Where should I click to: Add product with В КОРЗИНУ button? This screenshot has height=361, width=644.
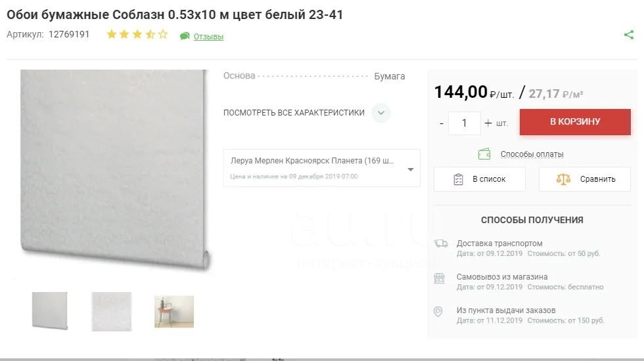(575, 122)
